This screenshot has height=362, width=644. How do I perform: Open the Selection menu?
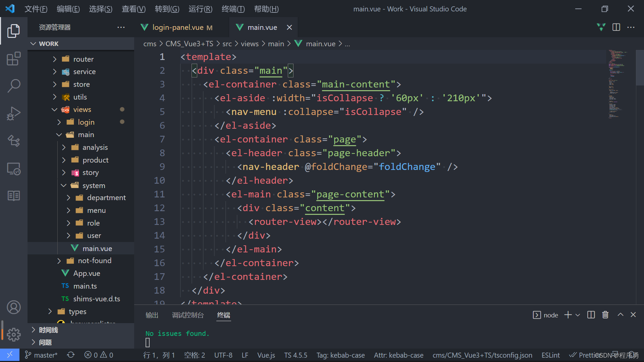coord(101,9)
